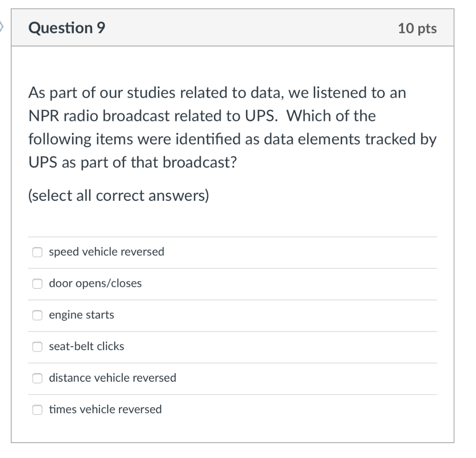The width and height of the screenshot is (476, 458).
Task: Click the '(select all correct answers)' instruction
Action: tap(119, 196)
